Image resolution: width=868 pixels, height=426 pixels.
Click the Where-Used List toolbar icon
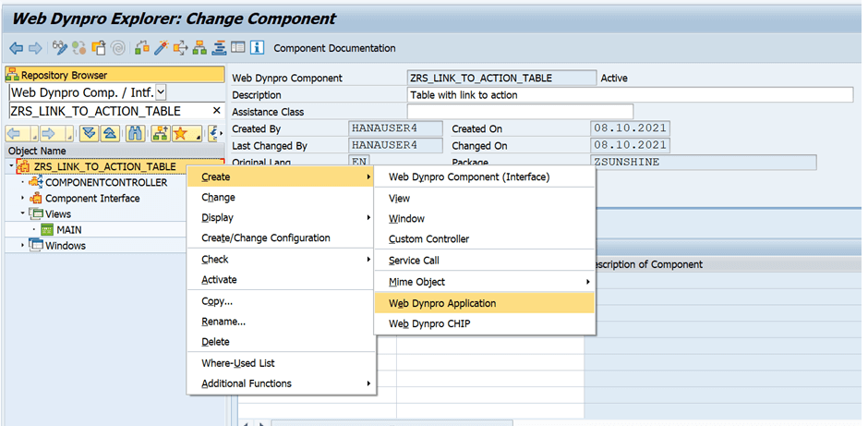click(180, 48)
